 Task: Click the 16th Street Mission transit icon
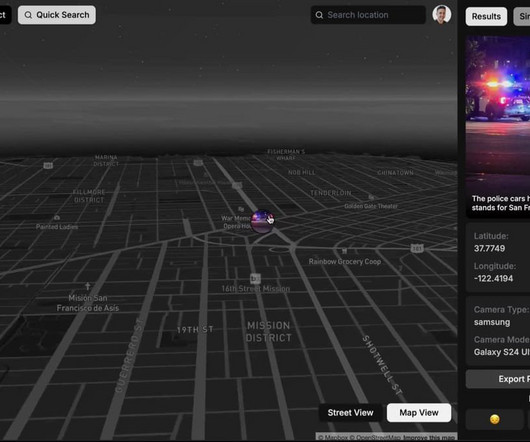click(255, 278)
